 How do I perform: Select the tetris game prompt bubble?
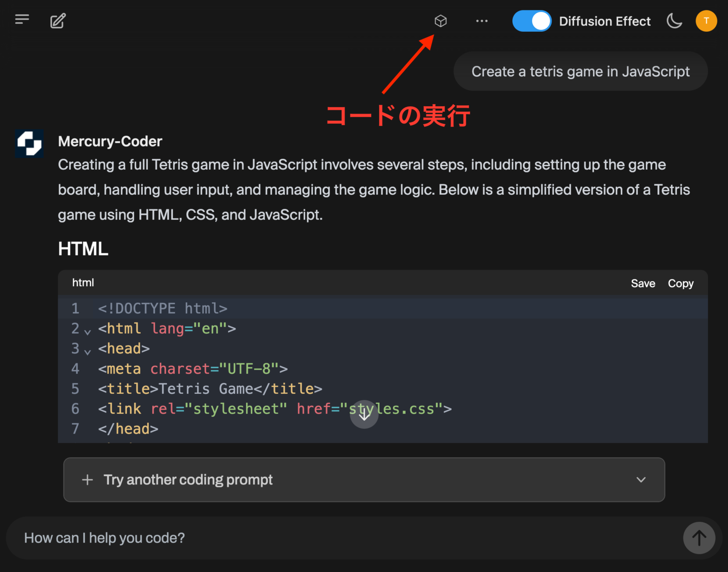(x=580, y=71)
